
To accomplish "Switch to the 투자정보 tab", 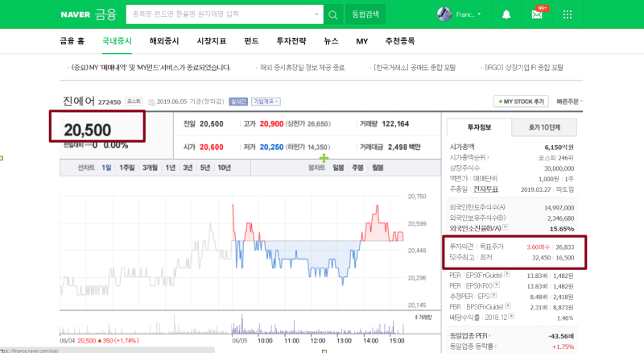I will (x=479, y=127).
